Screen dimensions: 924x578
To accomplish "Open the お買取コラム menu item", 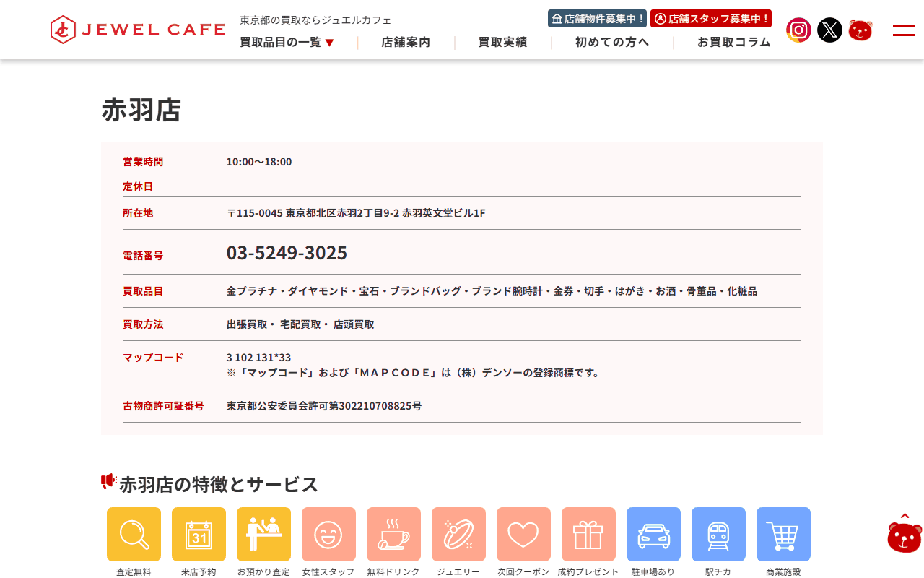I will [x=734, y=42].
